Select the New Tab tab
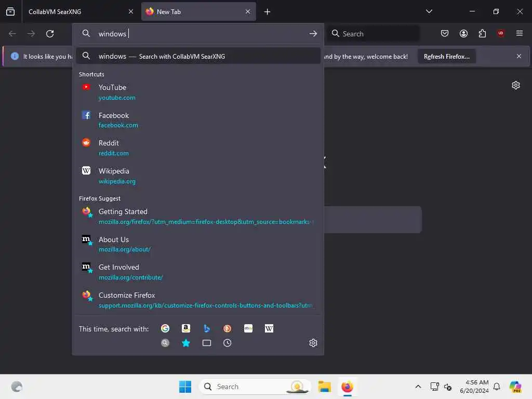Viewport: 532px width, 399px height. point(198,12)
